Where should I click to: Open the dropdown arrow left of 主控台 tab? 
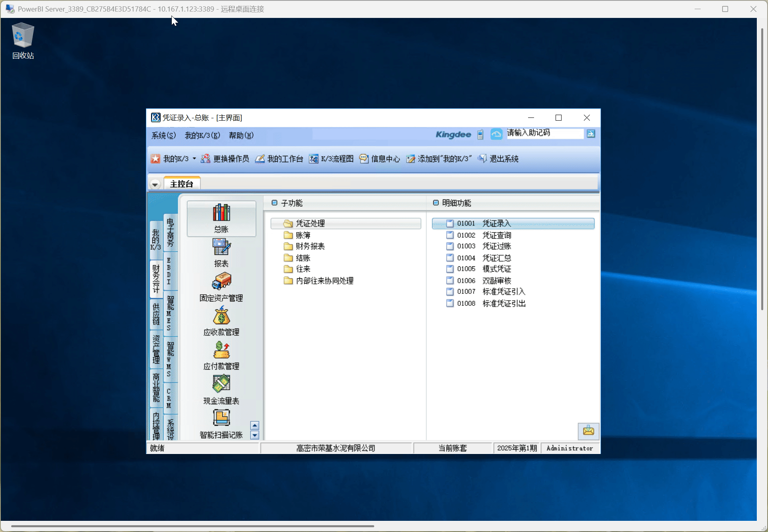point(155,184)
